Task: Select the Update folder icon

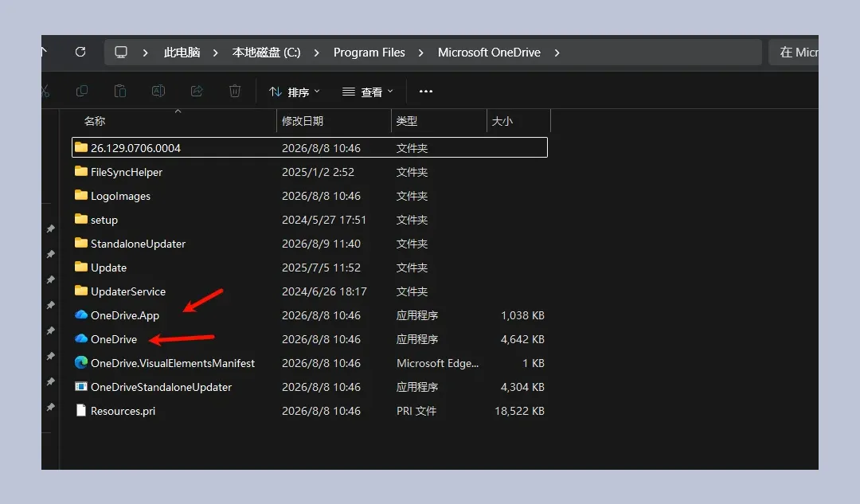Action: click(81, 267)
